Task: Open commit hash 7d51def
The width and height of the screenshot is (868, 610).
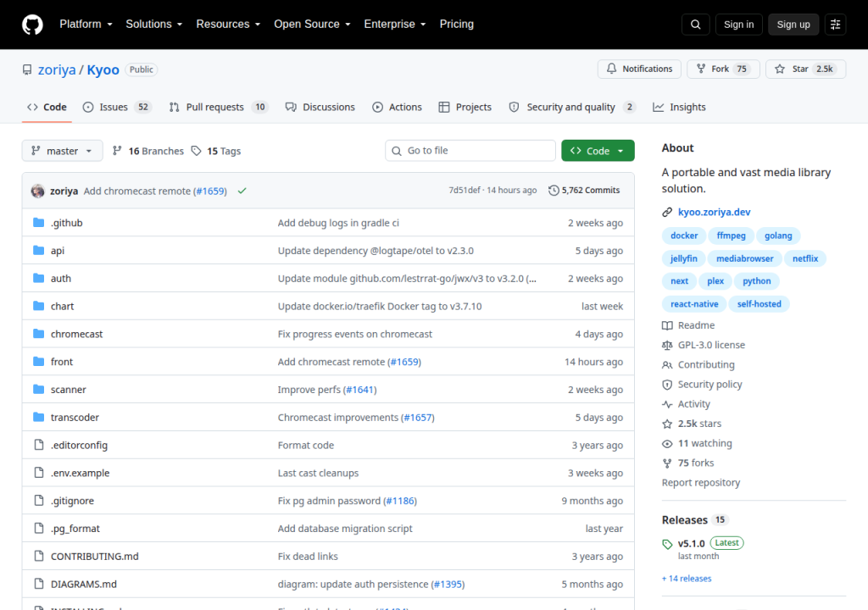Action: pos(465,191)
